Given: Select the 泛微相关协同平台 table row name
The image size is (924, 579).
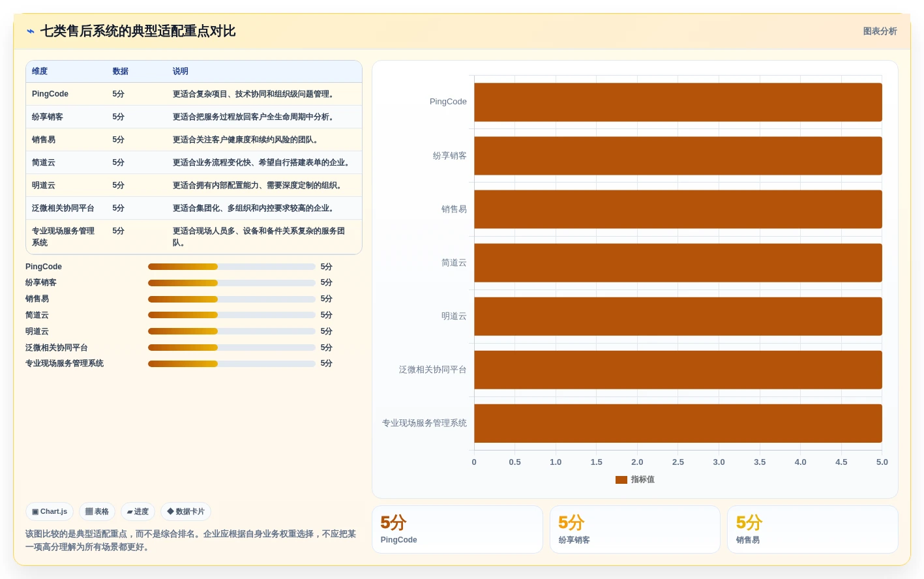Looking at the screenshot, I should click(63, 208).
